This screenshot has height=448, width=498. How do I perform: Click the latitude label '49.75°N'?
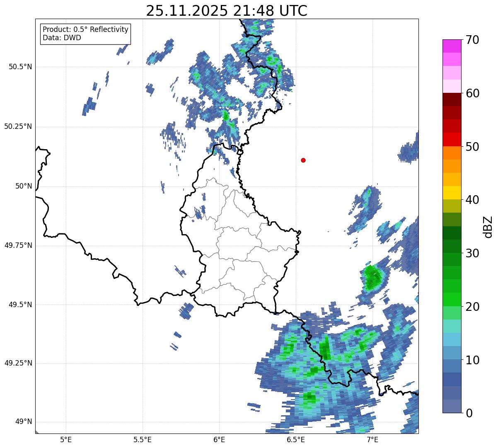tap(18, 245)
